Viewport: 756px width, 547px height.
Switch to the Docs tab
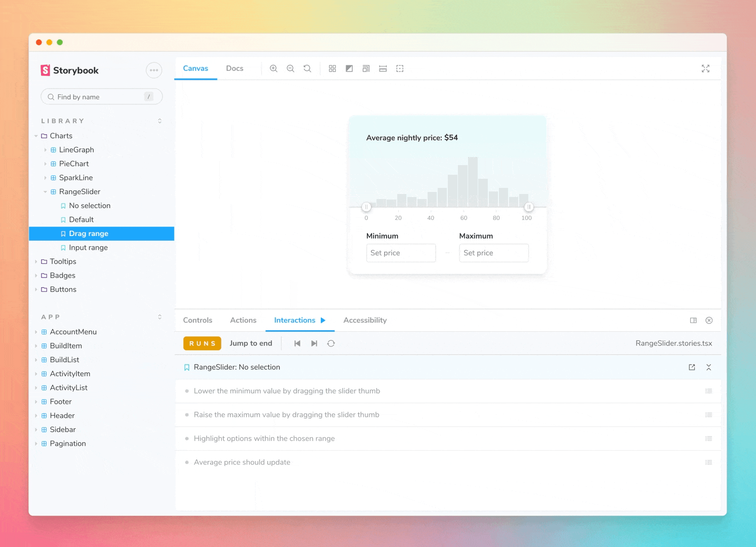pyautogui.click(x=234, y=68)
